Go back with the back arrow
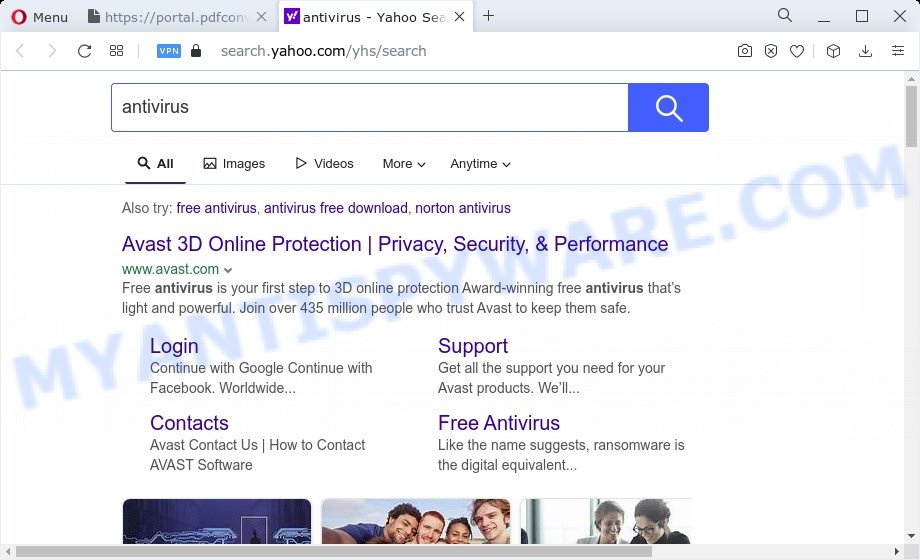Screen dimensions: 920x560 pos(21,51)
